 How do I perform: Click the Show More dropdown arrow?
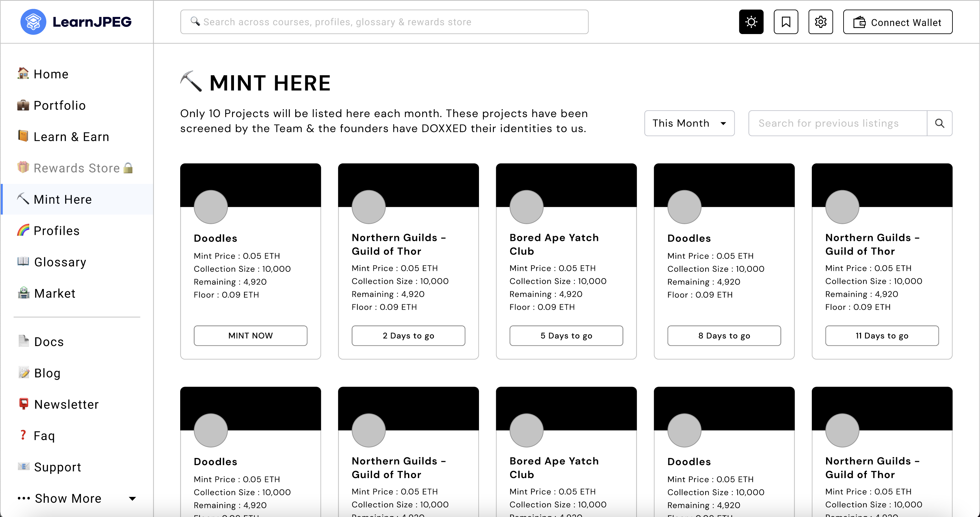click(133, 498)
